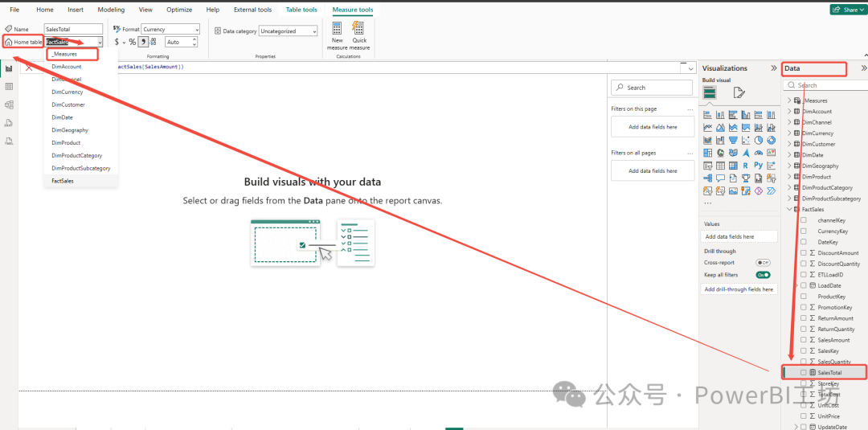868x430 pixels.
Task: Cancel formula with red X icon
Action: pyautogui.click(x=29, y=68)
